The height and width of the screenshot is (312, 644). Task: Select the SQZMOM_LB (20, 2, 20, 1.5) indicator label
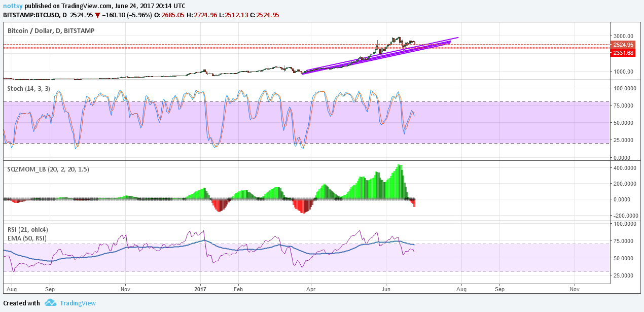[48, 169]
